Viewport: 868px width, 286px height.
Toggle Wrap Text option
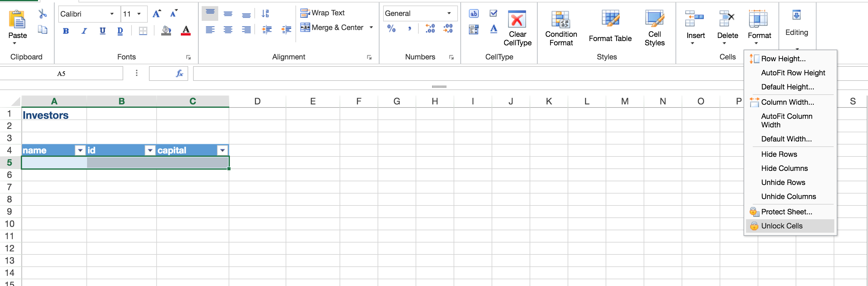[x=322, y=13]
